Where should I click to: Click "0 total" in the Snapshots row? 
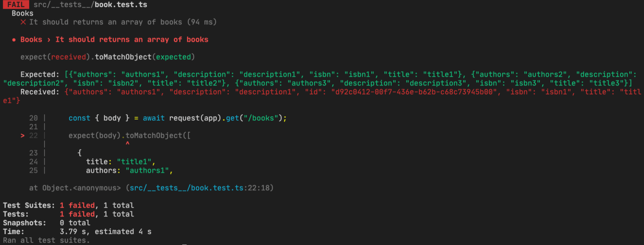[x=75, y=223]
